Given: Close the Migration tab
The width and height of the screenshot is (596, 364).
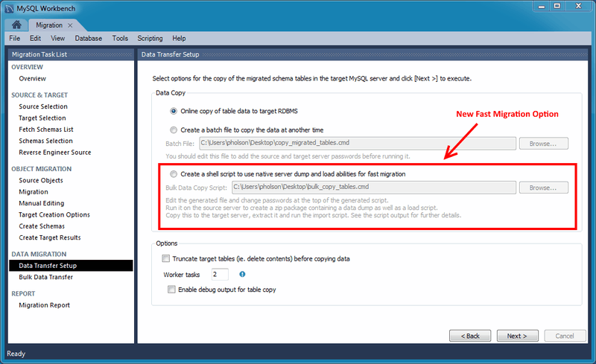Looking at the screenshot, I should [x=71, y=25].
